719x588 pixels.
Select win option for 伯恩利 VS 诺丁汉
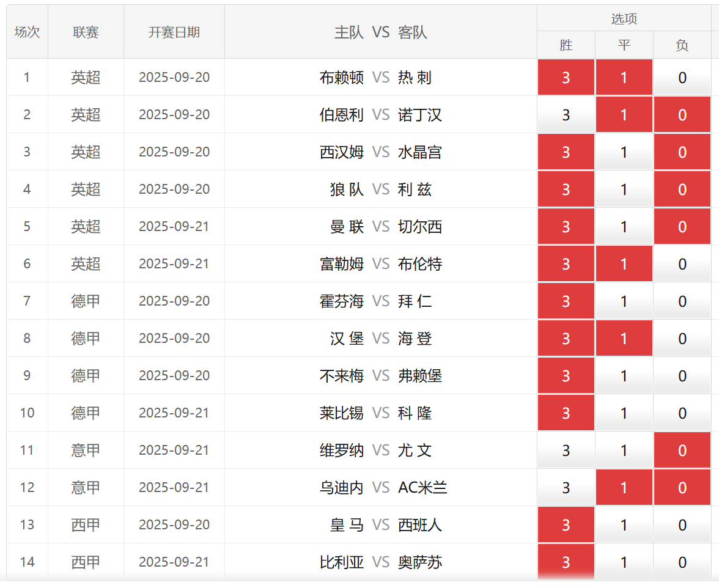(566, 115)
